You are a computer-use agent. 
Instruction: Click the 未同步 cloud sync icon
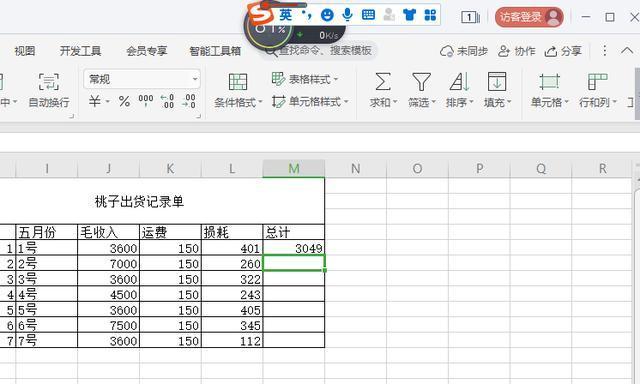(x=447, y=51)
